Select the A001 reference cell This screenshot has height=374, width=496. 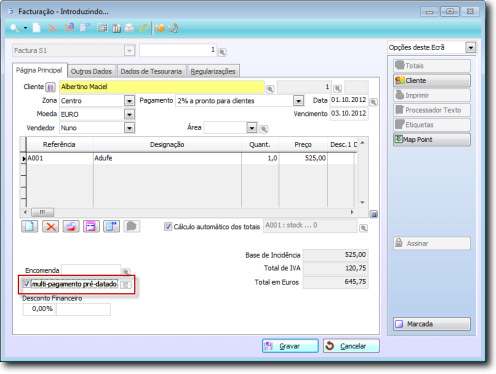[x=60, y=158]
